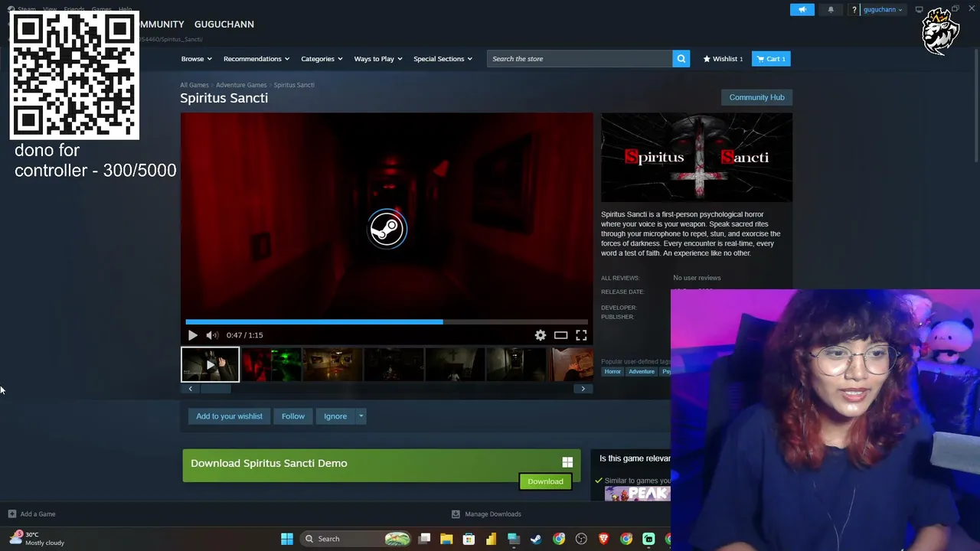Expand the Recommendations dropdown menu
980x551 pixels.
(256, 59)
